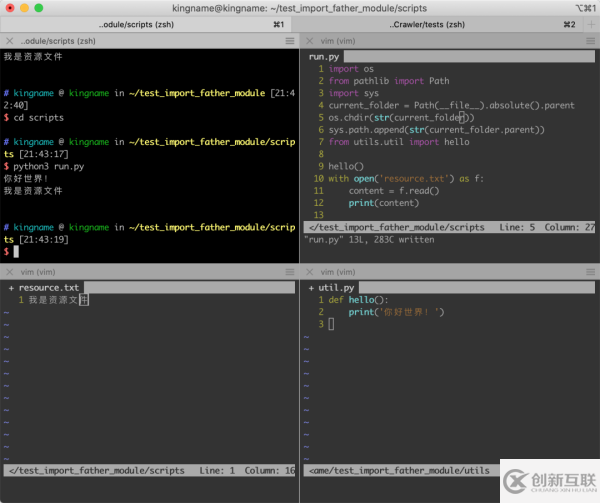Click 'from utils.util import hello' line

click(399, 142)
